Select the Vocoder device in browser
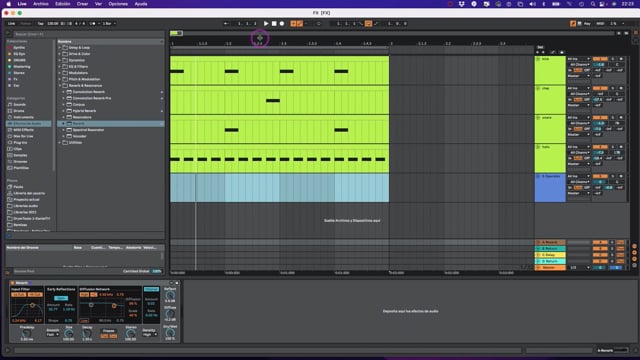The height and width of the screenshot is (360, 640). [x=80, y=136]
